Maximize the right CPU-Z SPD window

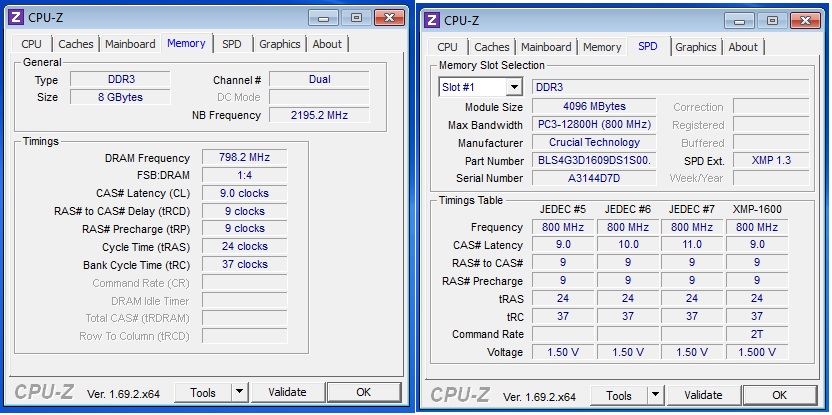[772, 21]
